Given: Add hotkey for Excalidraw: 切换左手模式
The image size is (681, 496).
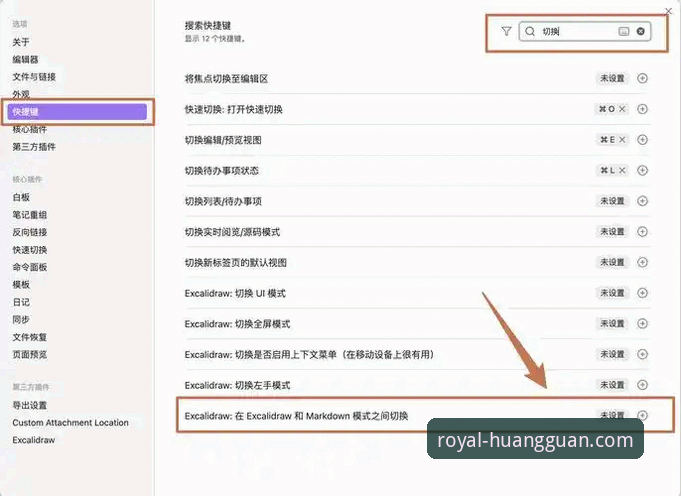Looking at the screenshot, I should (x=642, y=385).
